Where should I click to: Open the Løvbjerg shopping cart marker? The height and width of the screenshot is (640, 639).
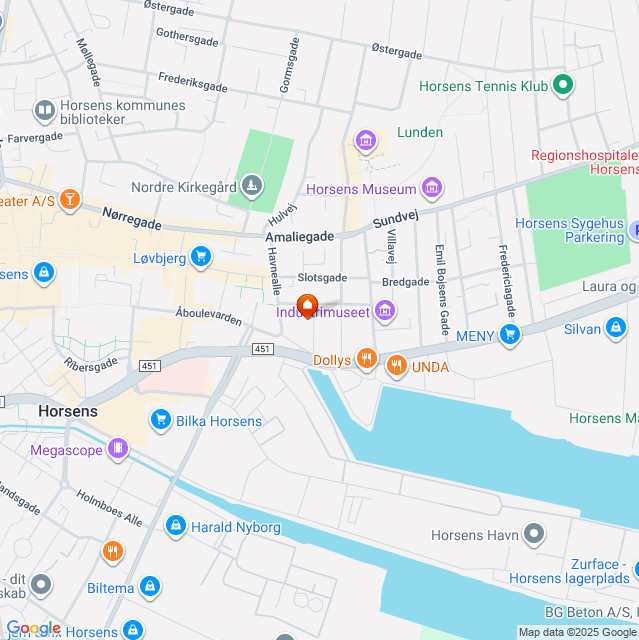tap(201, 257)
